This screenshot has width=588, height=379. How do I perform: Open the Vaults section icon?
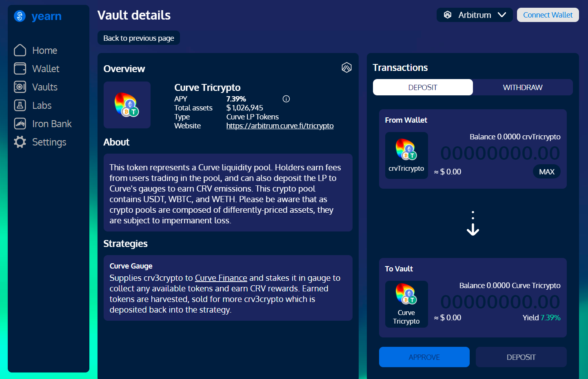point(20,87)
